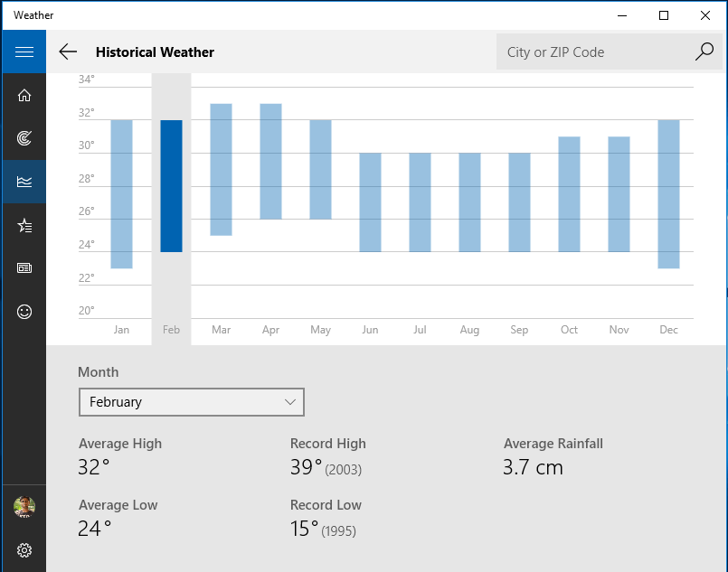Select the Historical Weather chart icon

24,182
